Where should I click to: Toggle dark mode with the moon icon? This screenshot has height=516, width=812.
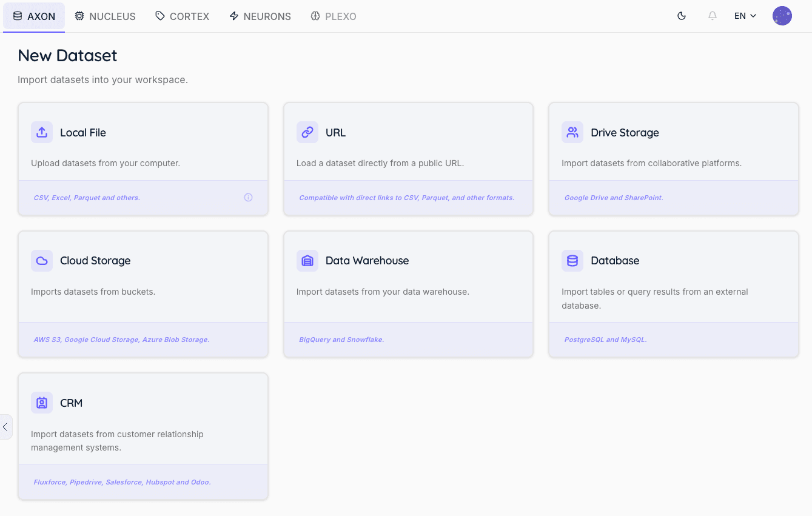click(682, 16)
